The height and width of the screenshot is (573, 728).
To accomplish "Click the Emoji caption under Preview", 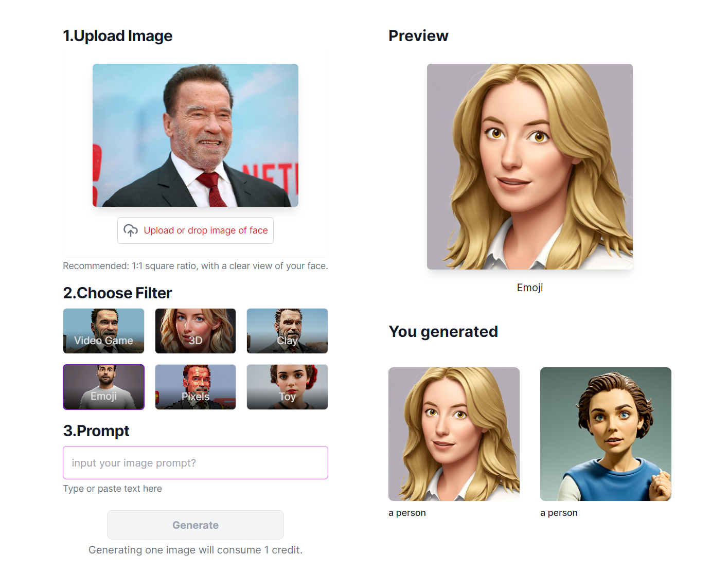I will coord(530,288).
